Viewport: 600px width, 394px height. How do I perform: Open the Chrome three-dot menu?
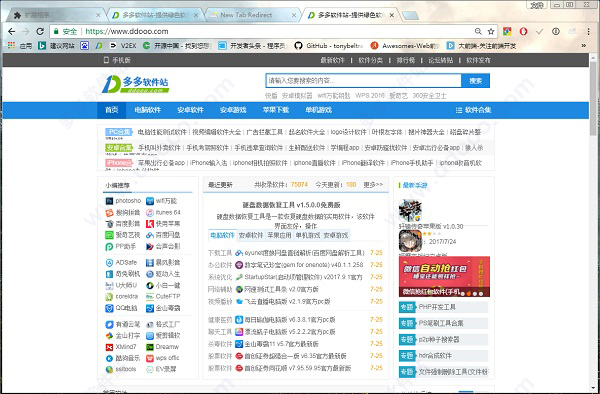pyautogui.click(x=589, y=31)
